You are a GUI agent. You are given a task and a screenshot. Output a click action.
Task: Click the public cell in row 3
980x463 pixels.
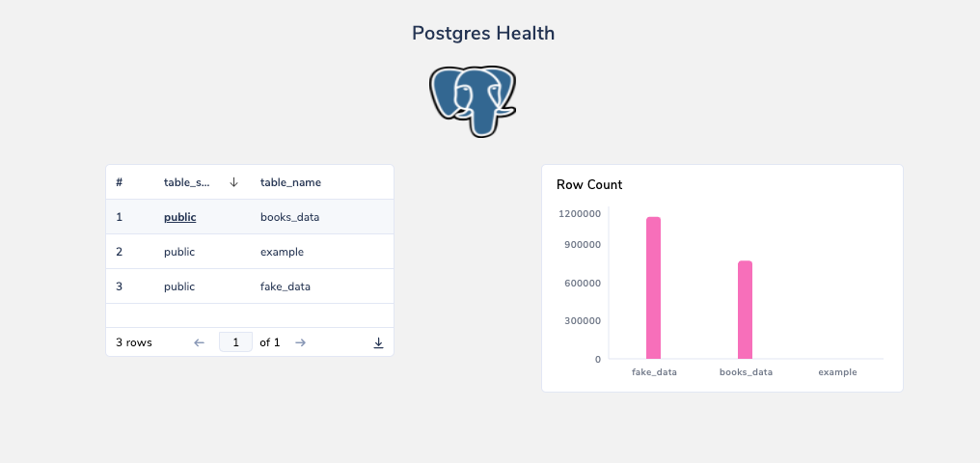coord(179,286)
